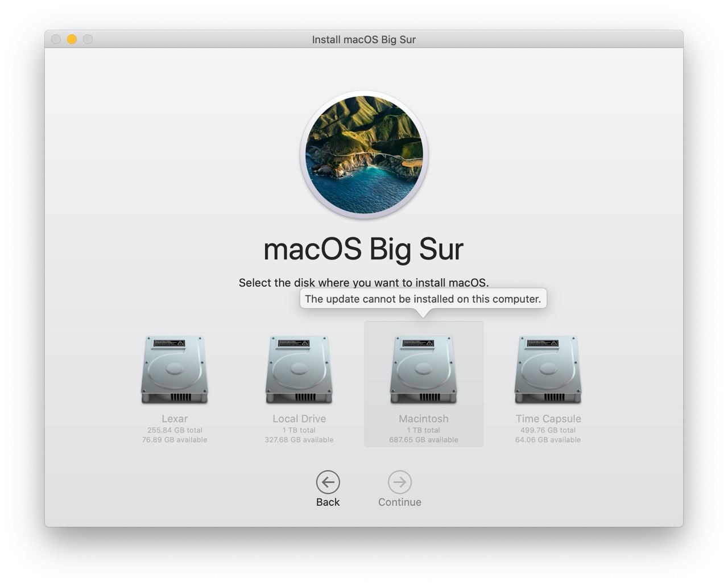Click the macOS Big Sur logo image
Image resolution: width=728 pixels, height=586 pixels.
coord(364,155)
